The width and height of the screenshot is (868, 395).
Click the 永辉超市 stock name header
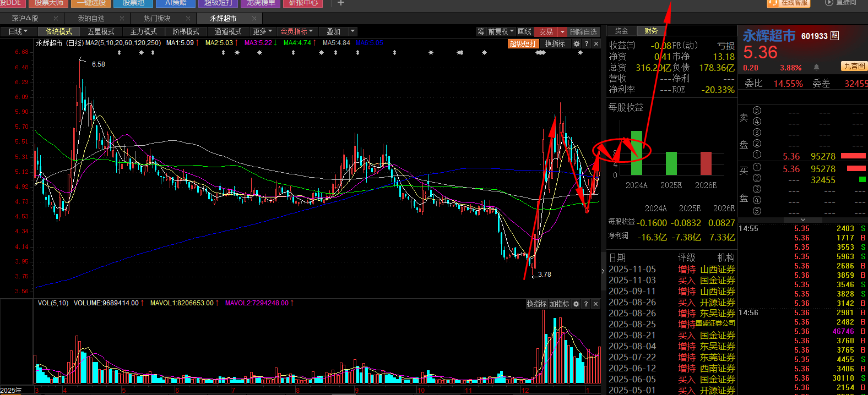click(769, 36)
